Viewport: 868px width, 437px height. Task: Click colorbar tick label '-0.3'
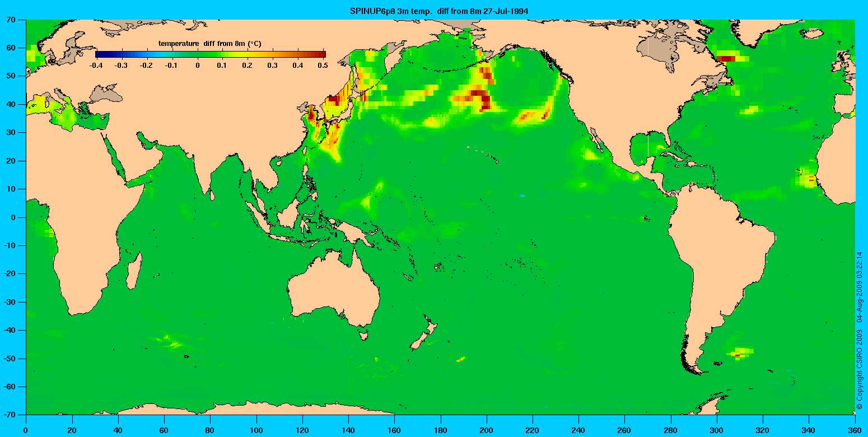click(121, 65)
